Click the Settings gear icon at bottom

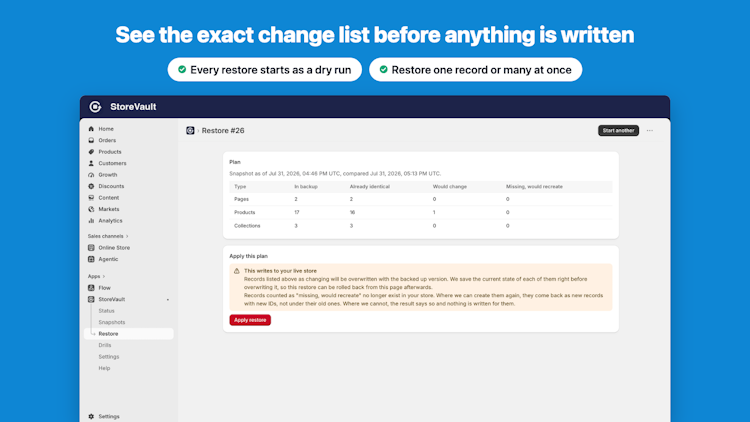point(91,416)
